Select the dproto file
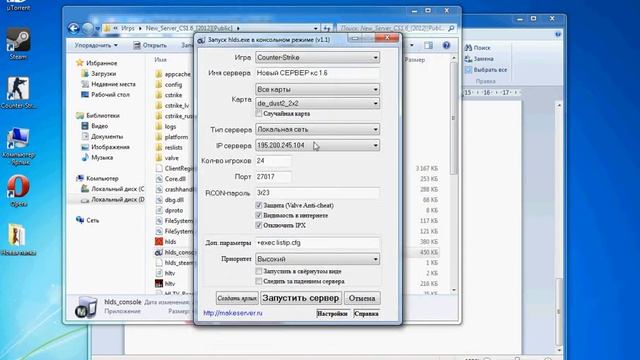This screenshot has width=640, height=360. coord(169,210)
